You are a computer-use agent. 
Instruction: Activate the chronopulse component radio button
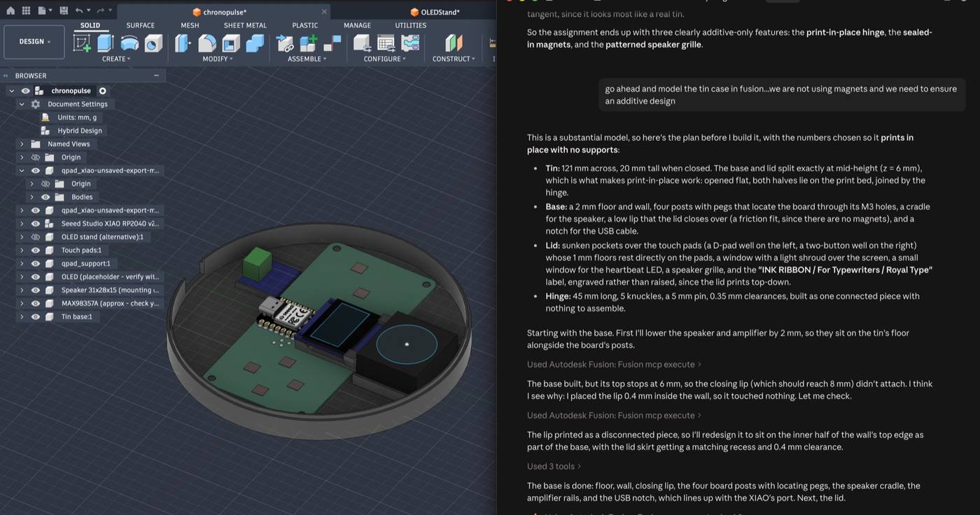(x=103, y=91)
